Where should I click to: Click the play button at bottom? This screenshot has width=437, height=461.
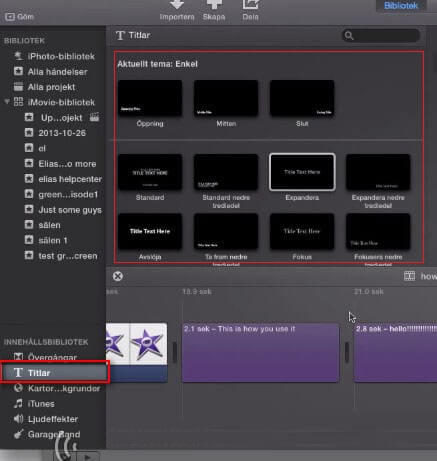88,457
